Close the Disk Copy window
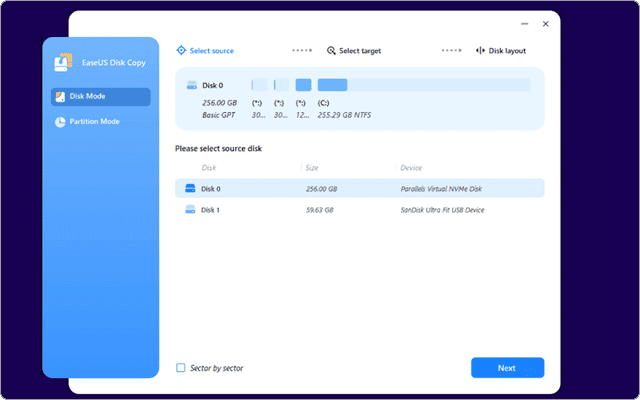This screenshot has width=640, height=400. pyautogui.click(x=545, y=24)
